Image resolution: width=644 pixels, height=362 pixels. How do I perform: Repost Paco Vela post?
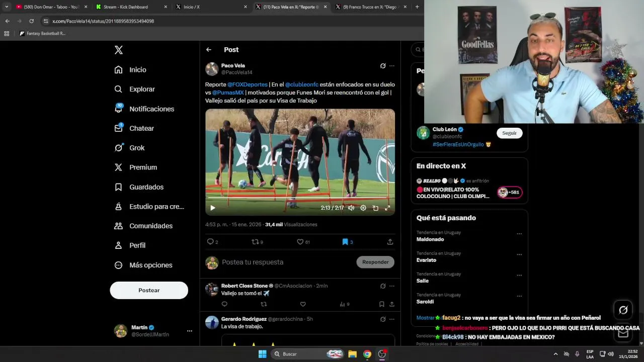(257, 242)
